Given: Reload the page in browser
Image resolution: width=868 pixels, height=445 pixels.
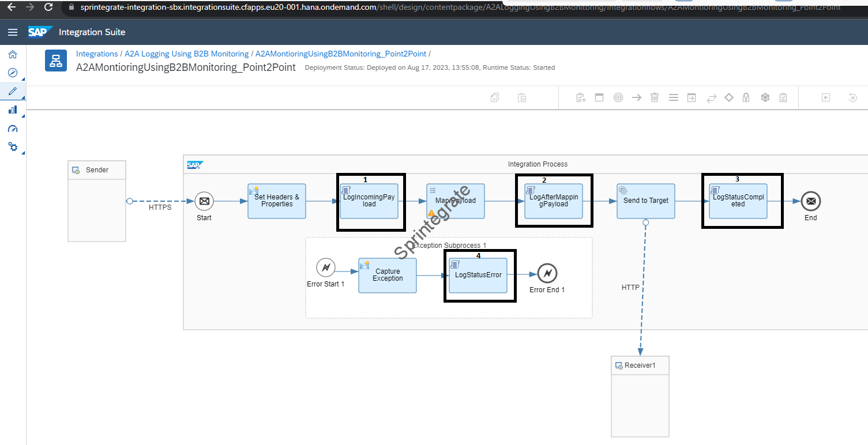Looking at the screenshot, I should coord(49,7).
